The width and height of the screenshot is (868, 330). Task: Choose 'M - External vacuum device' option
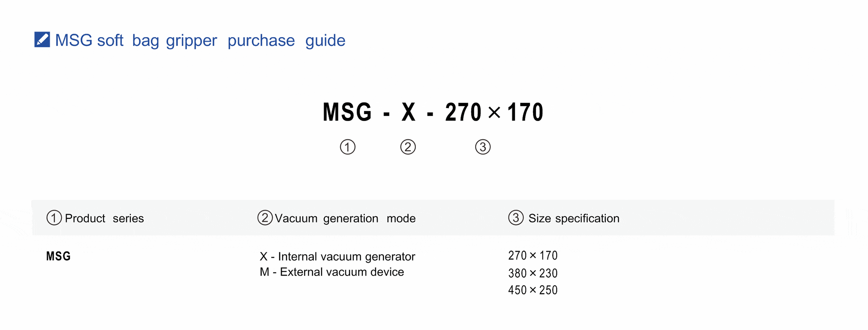[332, 272]
